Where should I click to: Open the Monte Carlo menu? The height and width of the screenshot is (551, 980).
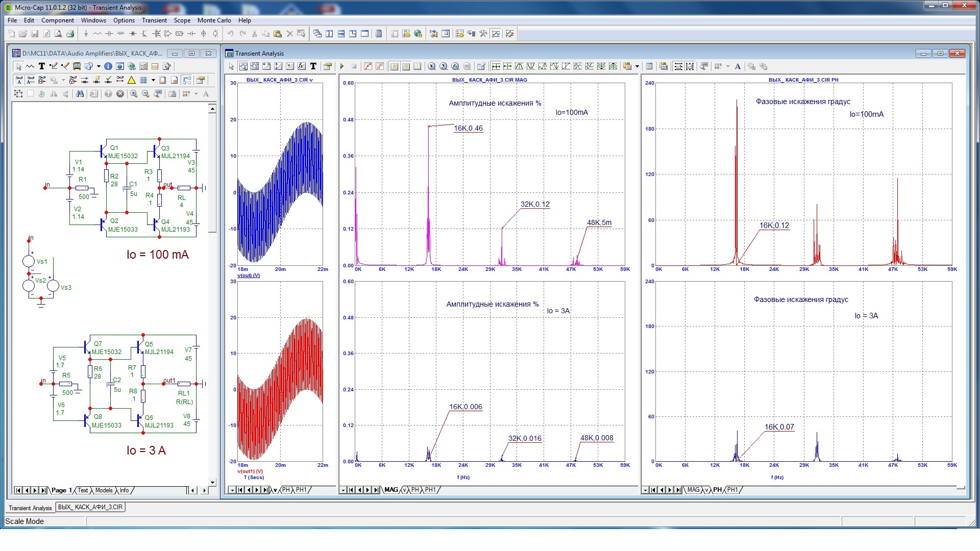[x=214, y=20]
